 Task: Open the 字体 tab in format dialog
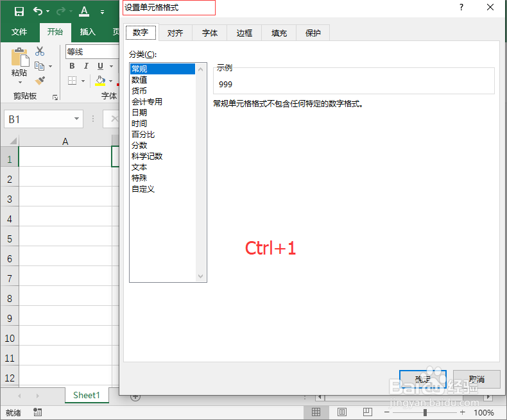click(210, 33)
